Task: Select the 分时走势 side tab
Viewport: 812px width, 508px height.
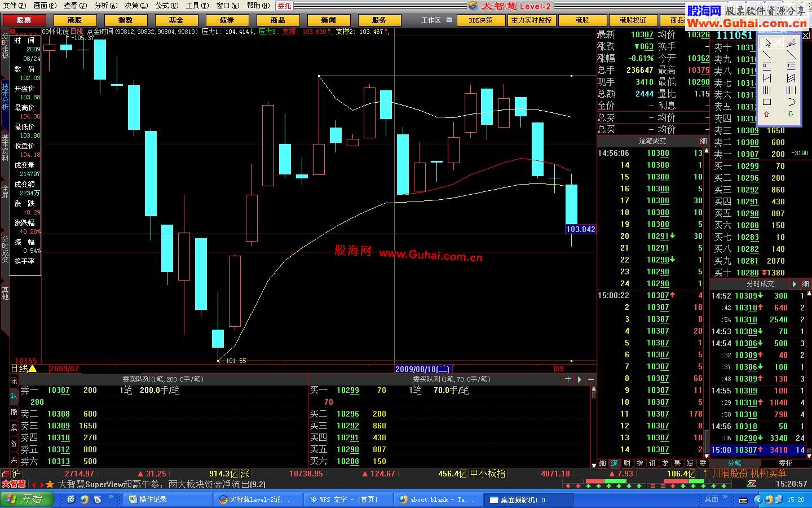Action: point(5,47)
